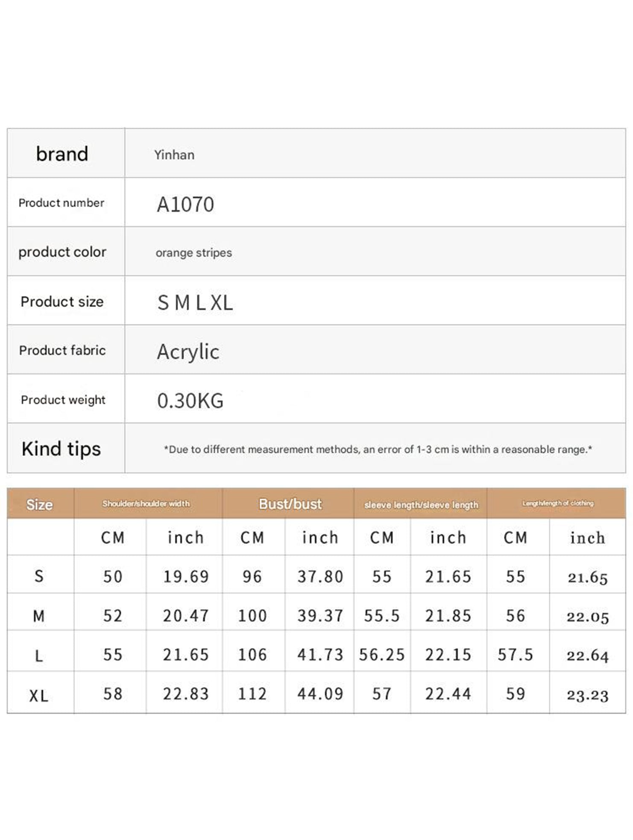
Task: Select the product number A1070
Action: point(185,204)
